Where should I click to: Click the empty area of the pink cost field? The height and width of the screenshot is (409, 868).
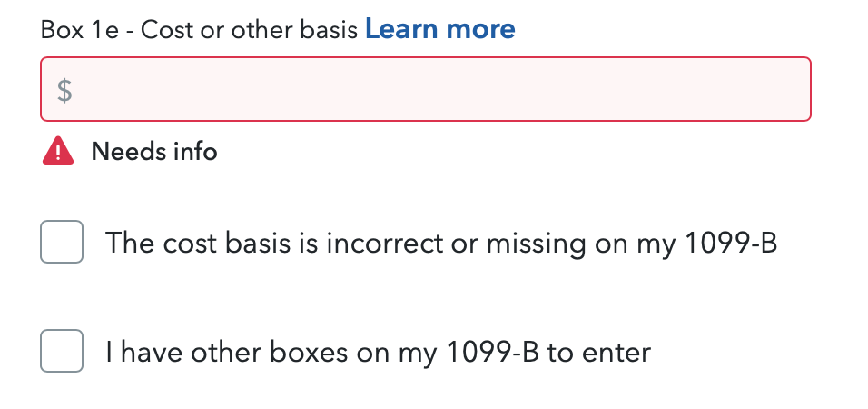point(443,89)
